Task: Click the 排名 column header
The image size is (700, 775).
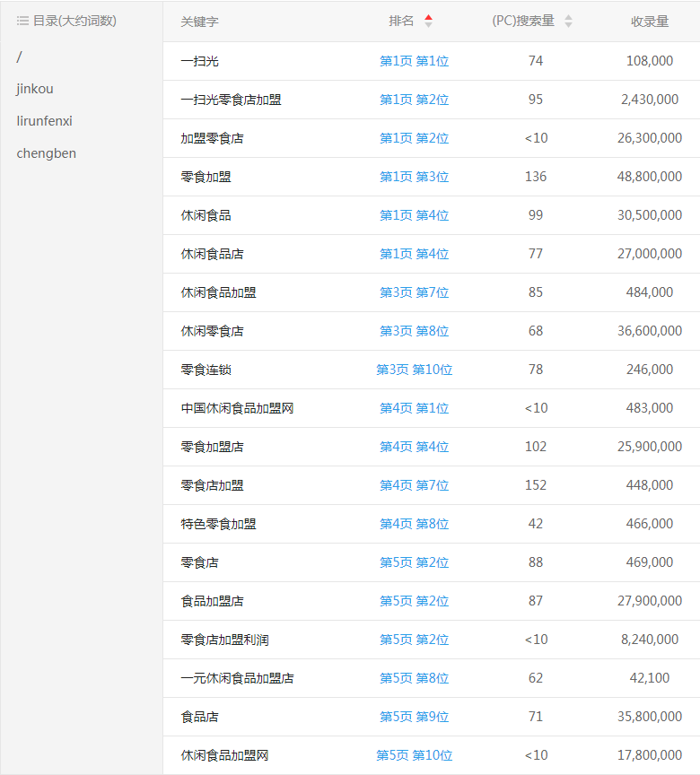Action: pos(401,22)
